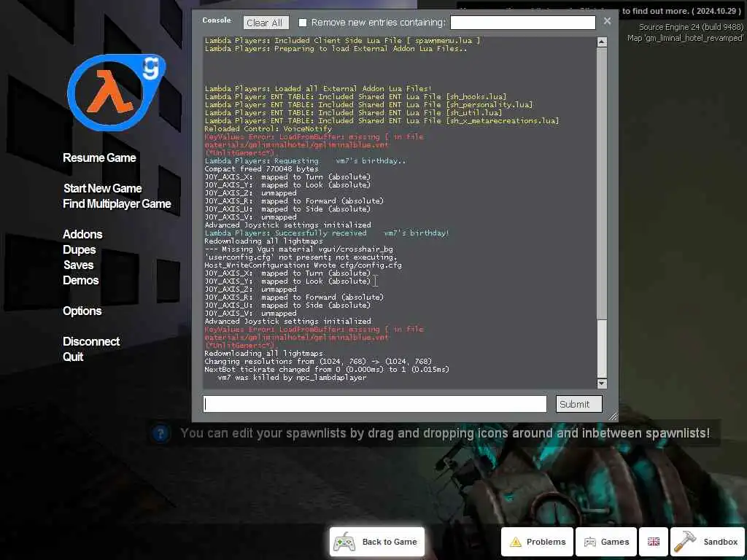Image resolution: width=747 pixels, height=560 pixels.
Task: Close the Console window
Action: click(x=607, y=21)
